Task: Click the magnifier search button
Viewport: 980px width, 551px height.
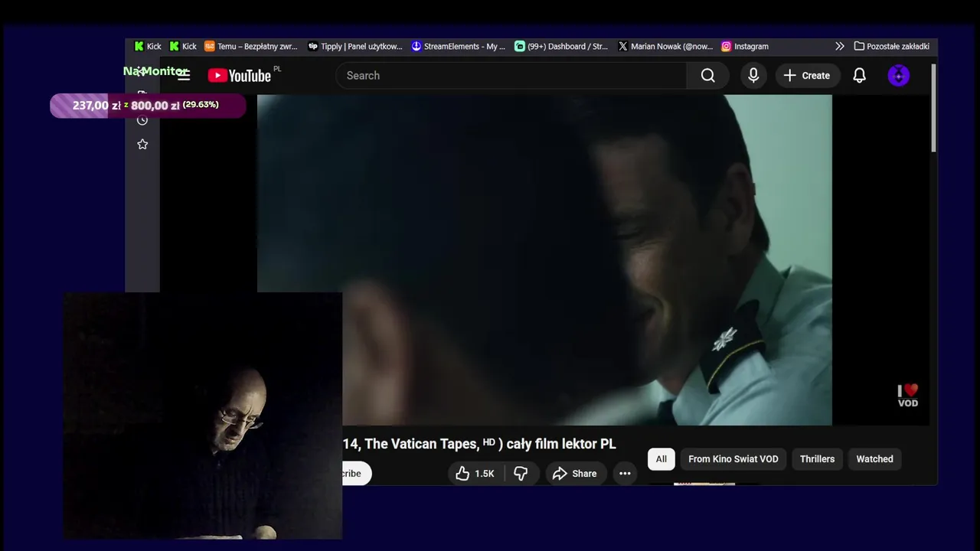Action: 707,75
